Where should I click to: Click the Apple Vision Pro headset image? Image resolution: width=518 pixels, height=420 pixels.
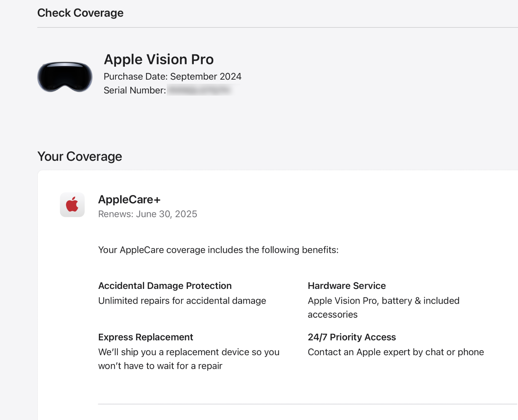[x=65, y=77]
